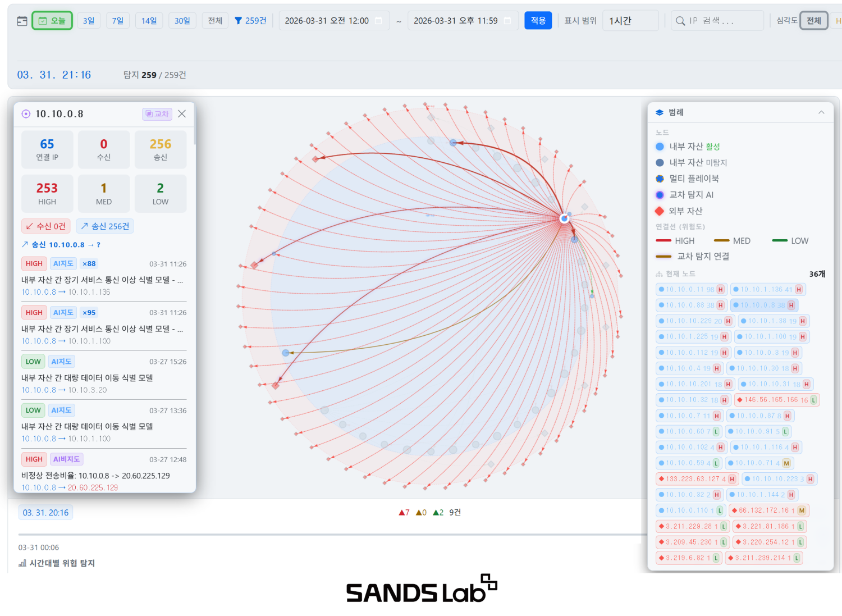The height and width of the screenshot is (616, 842).
Task: Click calendar icon in the end date field
Action: (x=507, y=21)
